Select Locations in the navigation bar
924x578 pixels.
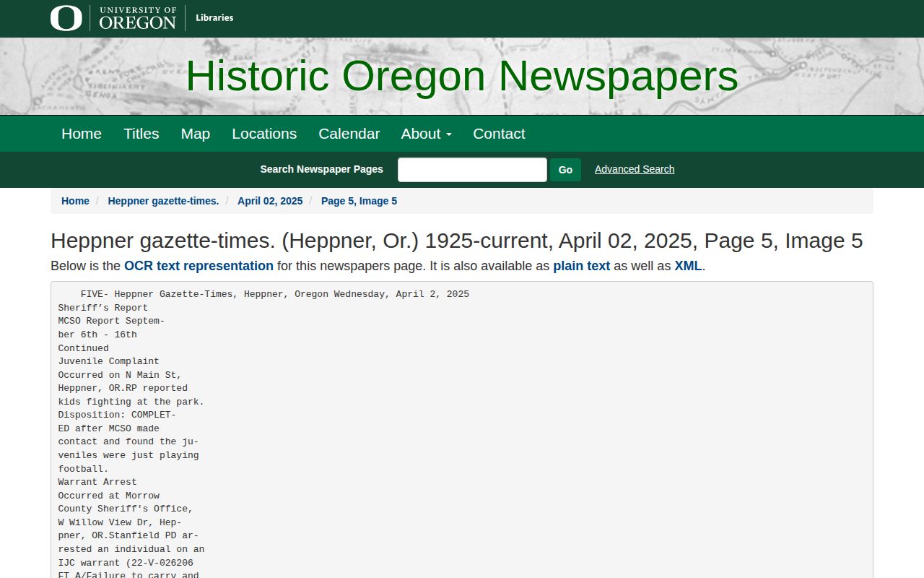(x=264, y=134)
